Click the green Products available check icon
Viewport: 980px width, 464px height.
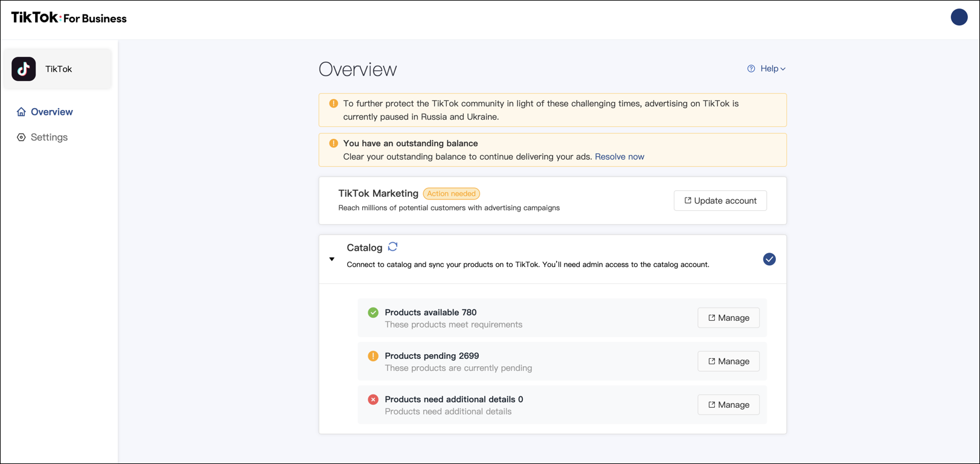point(373,312)
